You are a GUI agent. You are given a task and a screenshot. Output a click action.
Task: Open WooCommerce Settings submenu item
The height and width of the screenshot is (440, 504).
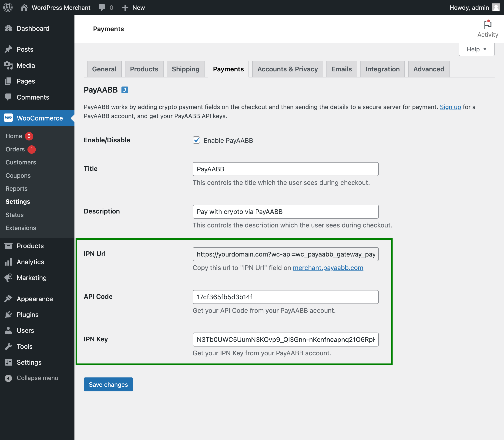(18, 202)
